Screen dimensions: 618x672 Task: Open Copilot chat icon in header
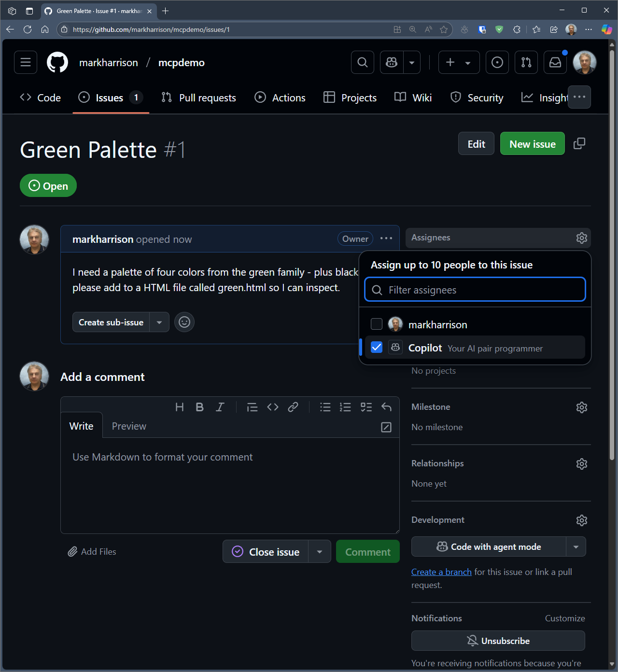pyautogui.click(x=392, y=62)
